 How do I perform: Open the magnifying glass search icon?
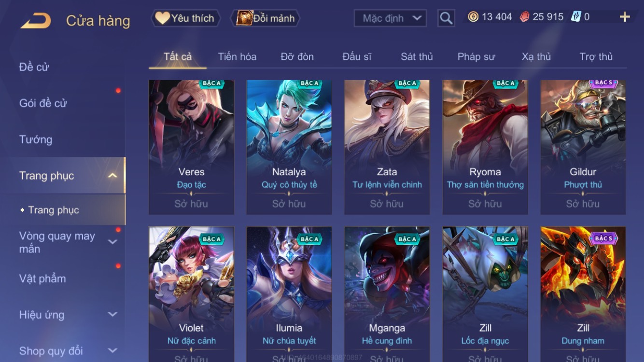click(446, 18)
